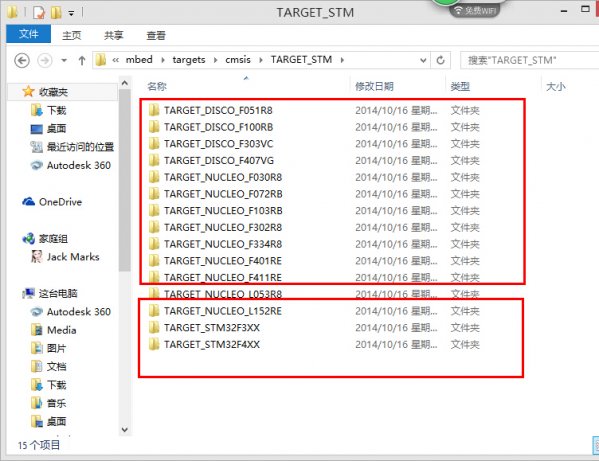Sort by 名称 column header

(x=157, y=86)
